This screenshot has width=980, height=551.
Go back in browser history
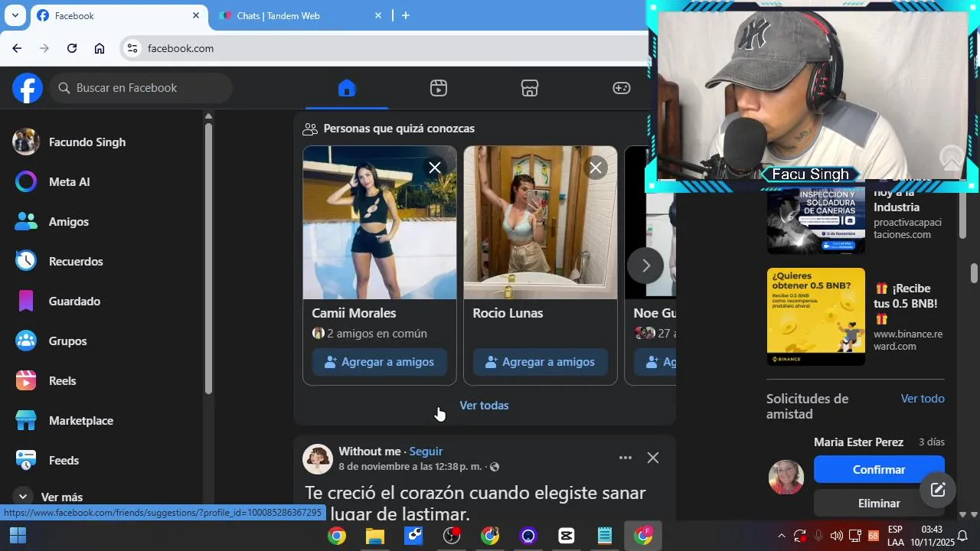click(17, 48)
